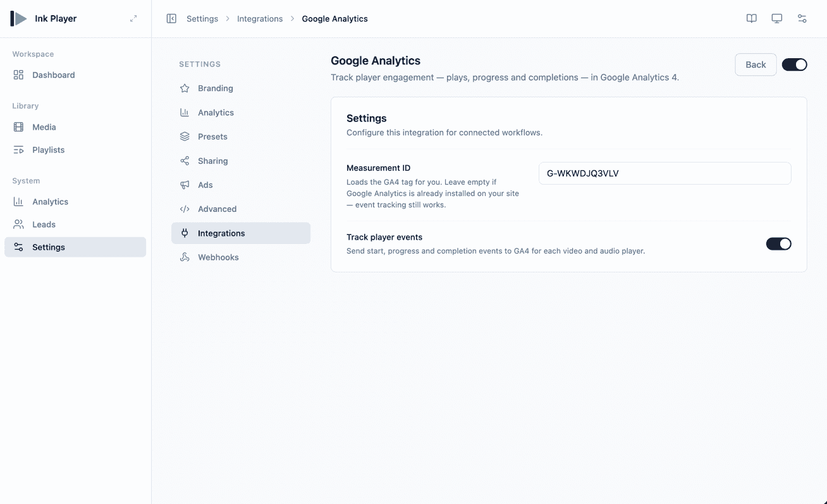Click the Playlists list icon
This screenshot has height=504, width=827.
pos(18,150)
